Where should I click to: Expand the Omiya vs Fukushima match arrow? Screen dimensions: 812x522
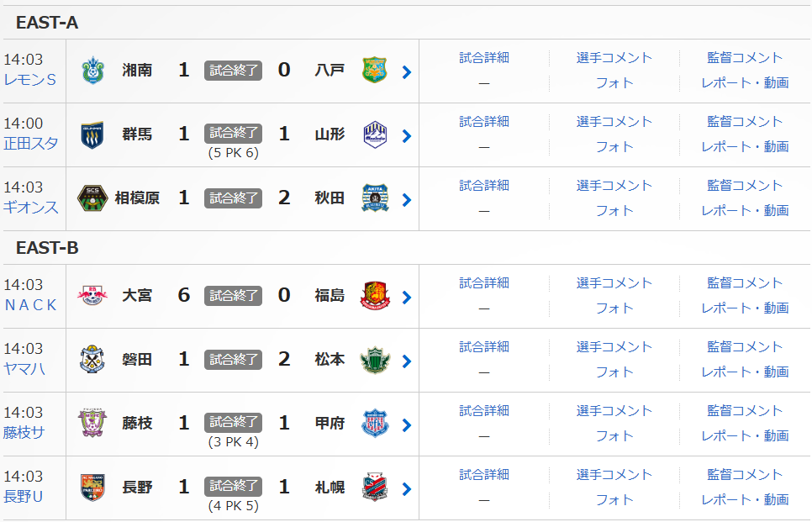407,298
